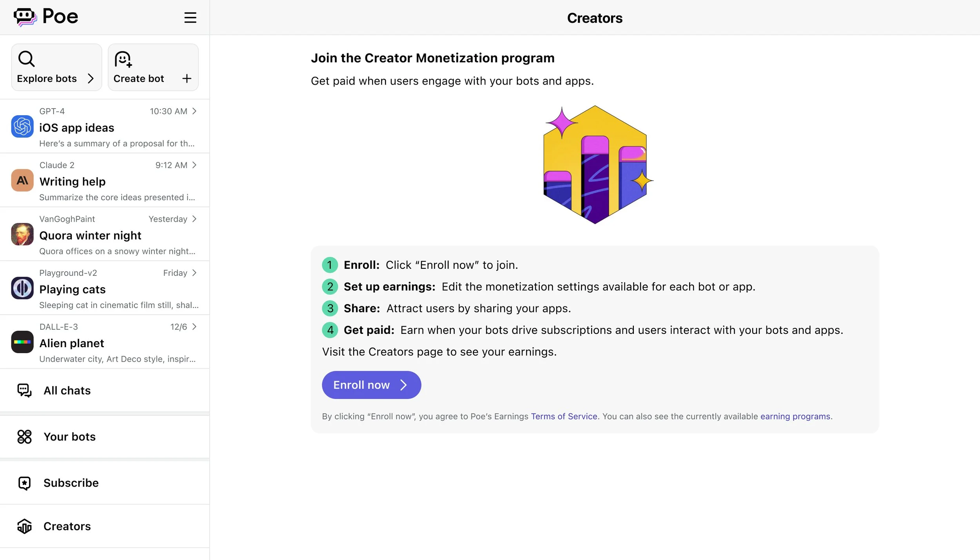Screen dimensions: 980x560
Task: Expand the Alien planet chat chevron
Action: pyautogui.click(x=194, y=327)
